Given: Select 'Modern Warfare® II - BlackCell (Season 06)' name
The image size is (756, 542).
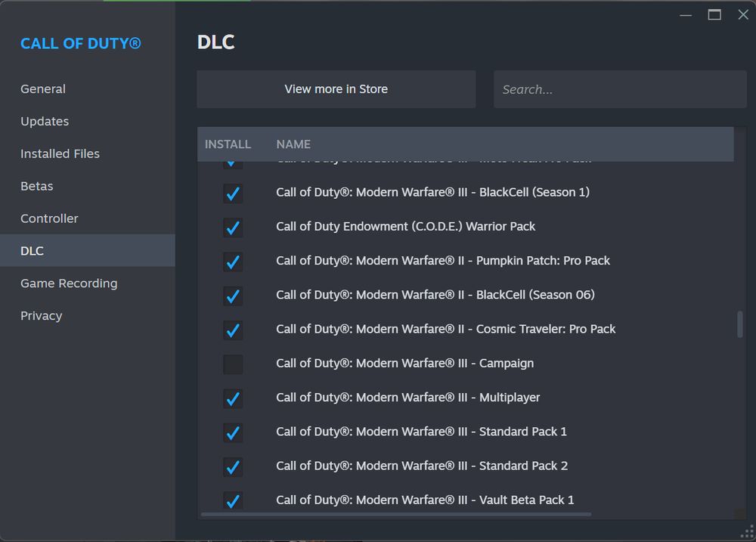Looking at the screenshot, I should (435, 295).
